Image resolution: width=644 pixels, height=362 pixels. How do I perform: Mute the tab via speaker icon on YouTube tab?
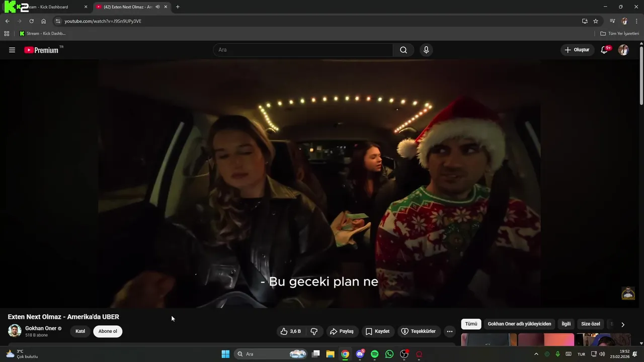(158, 7)
